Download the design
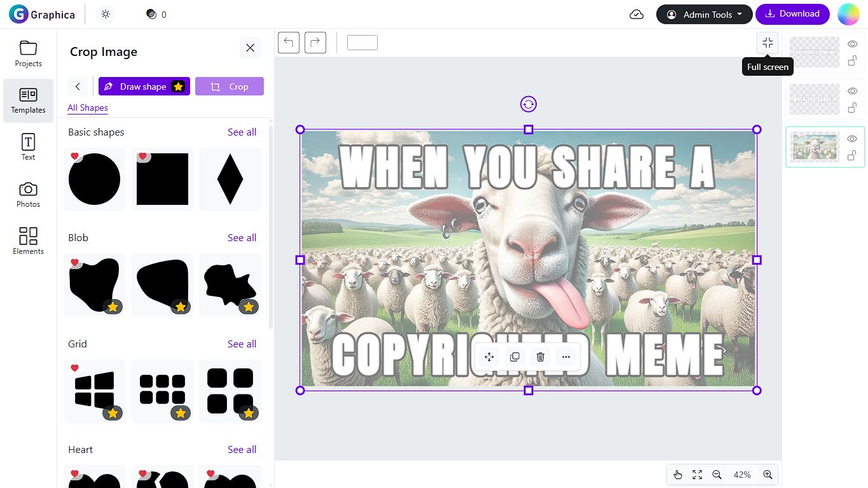Viewport: 868px width, 488px height. (x=792, y=14)
